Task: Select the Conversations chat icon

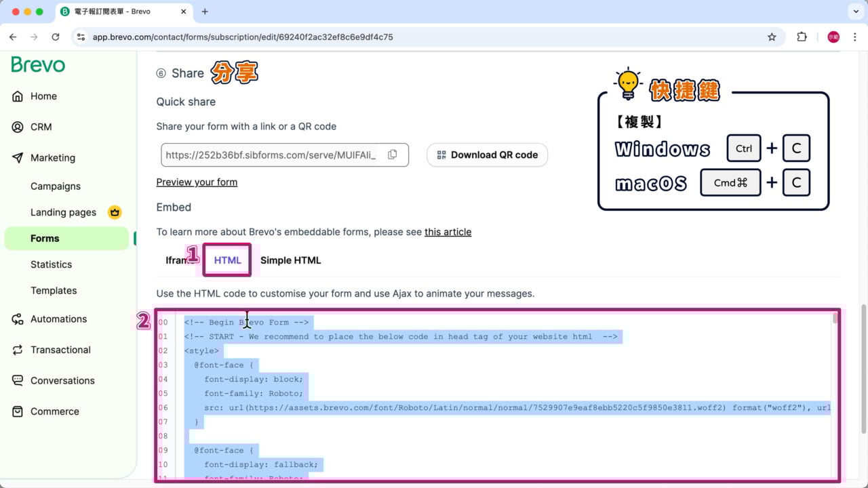Action: [17, 380]
